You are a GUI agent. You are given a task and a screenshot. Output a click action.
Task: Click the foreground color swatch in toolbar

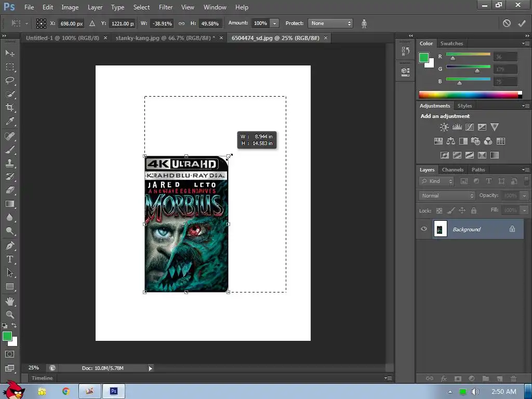[7, 336]
